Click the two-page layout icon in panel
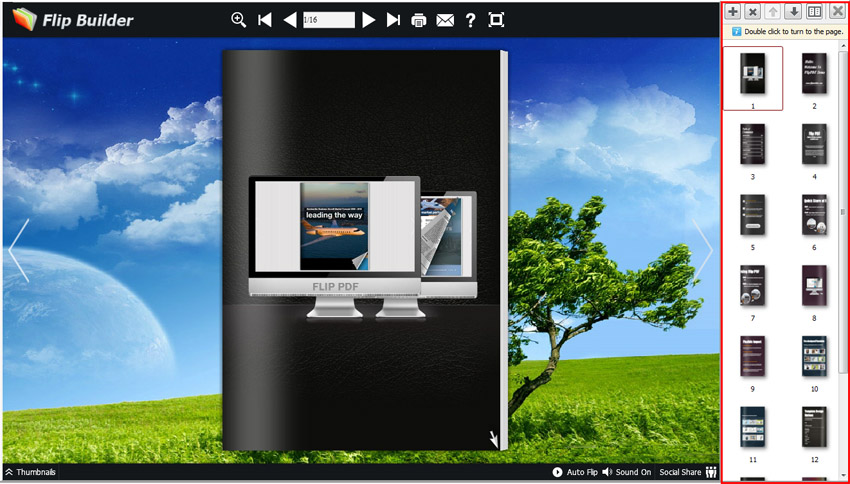This screenshot has width=850, height=484. click(814, 11)
